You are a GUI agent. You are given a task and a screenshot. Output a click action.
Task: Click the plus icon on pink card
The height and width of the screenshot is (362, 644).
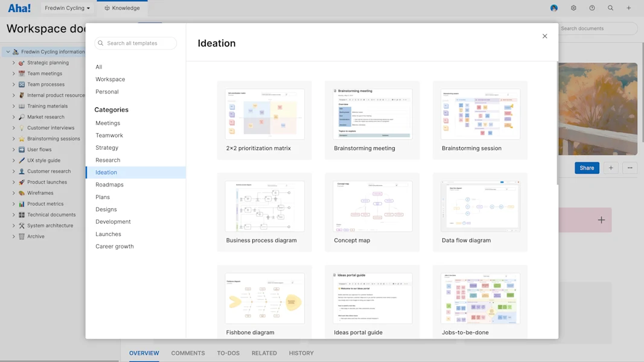pyautogui.click(x=601, y=220)
